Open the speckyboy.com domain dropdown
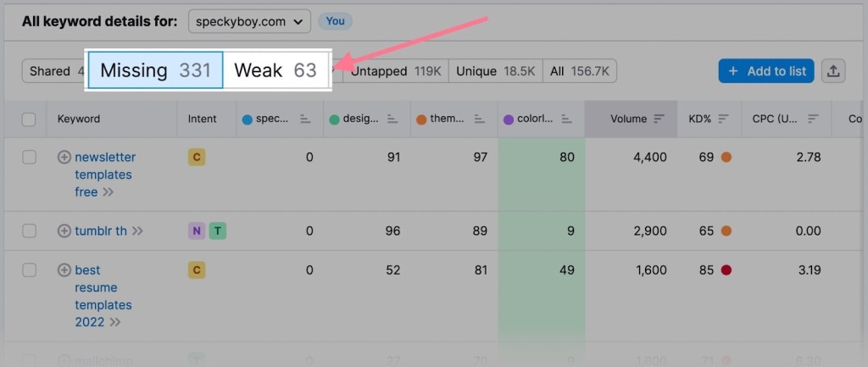This screenshot has width=868, height=367. click(249, 21)
